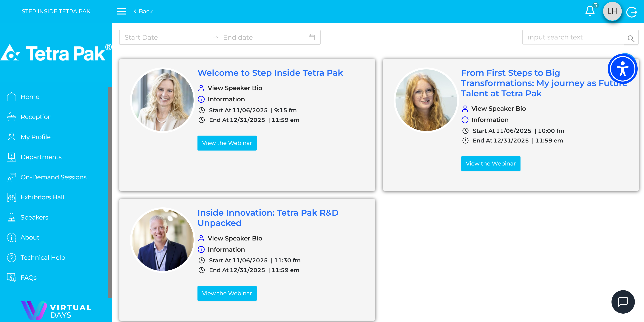
Task: Click the LH user avatar
Action: pos(612,12)
